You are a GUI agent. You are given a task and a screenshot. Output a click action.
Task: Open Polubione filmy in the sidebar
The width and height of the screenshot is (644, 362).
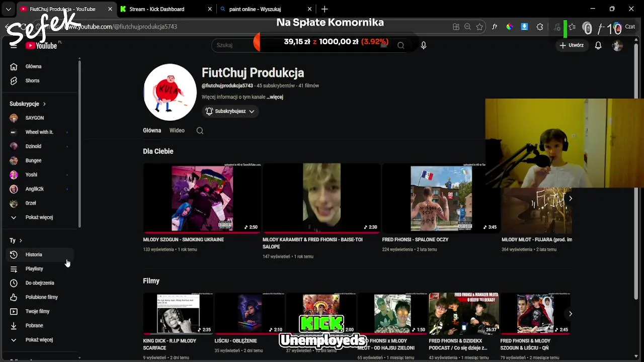(x=40, y=297)
